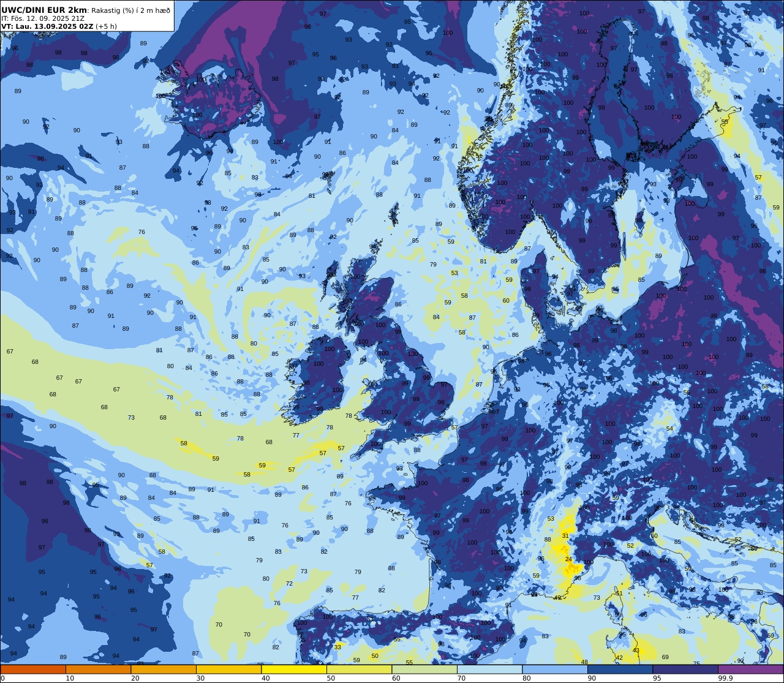
Task: Click the humidity value '48' on map
Action: tap(584, 662)
